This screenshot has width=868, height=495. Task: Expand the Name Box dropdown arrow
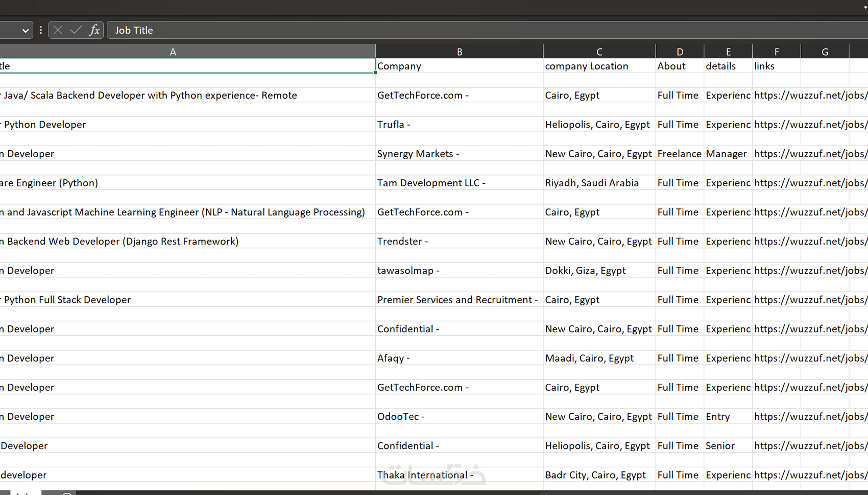(26, 31)
